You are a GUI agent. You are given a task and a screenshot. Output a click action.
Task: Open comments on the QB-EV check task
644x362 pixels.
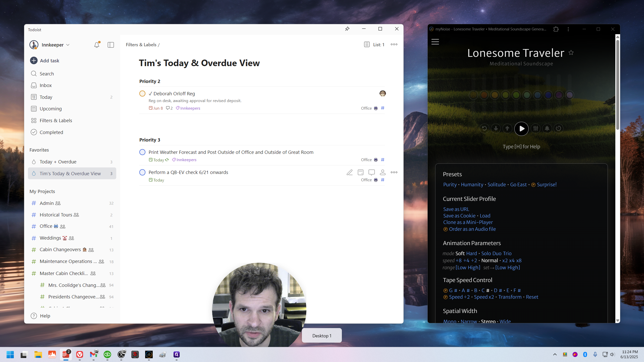tap(372, 172)
